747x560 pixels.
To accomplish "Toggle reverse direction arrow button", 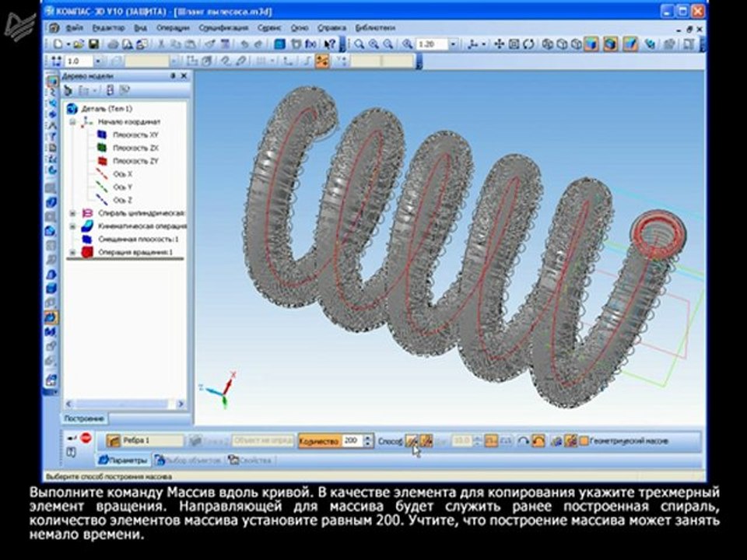I will tap(538, 441).
